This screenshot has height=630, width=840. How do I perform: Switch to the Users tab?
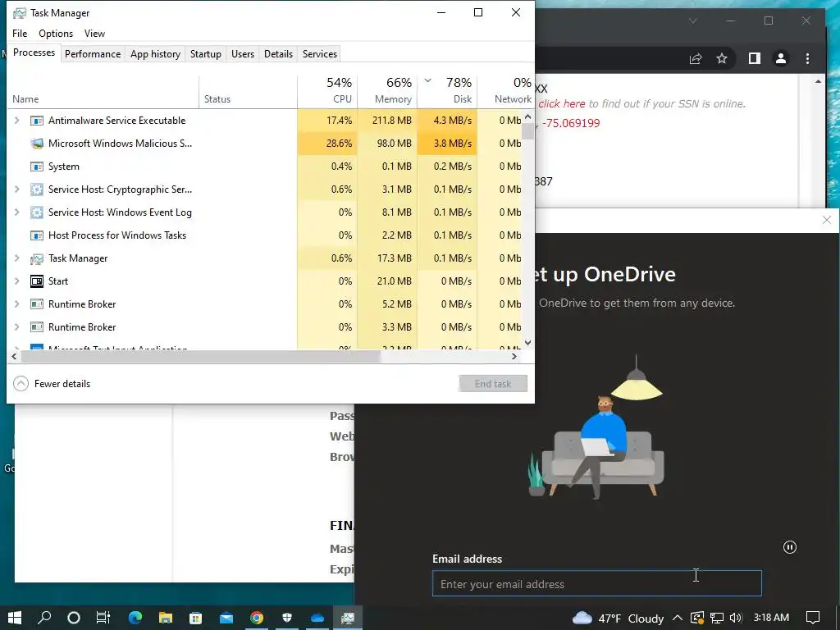click(x=243, y=54)
